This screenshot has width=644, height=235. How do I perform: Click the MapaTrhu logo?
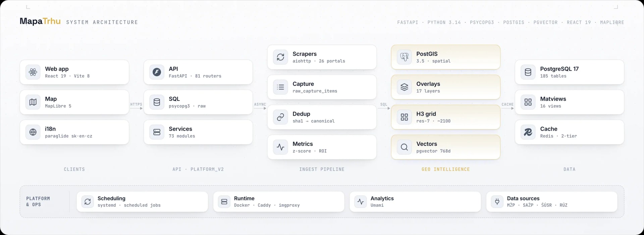pos(40,21)
